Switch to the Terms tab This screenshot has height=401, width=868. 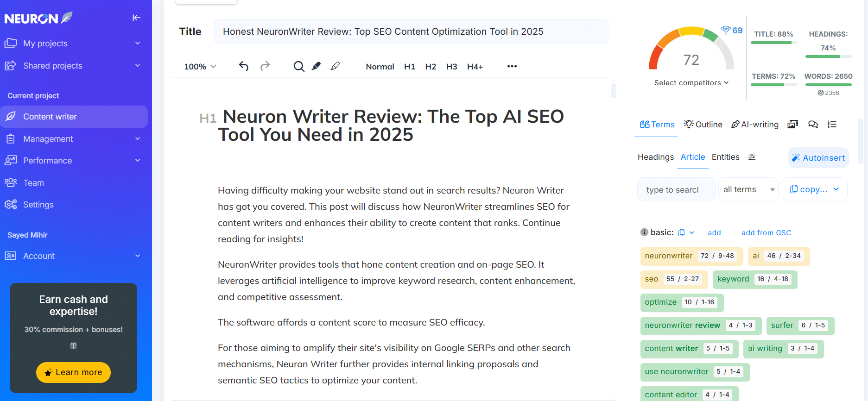click(x=657, y=124)
